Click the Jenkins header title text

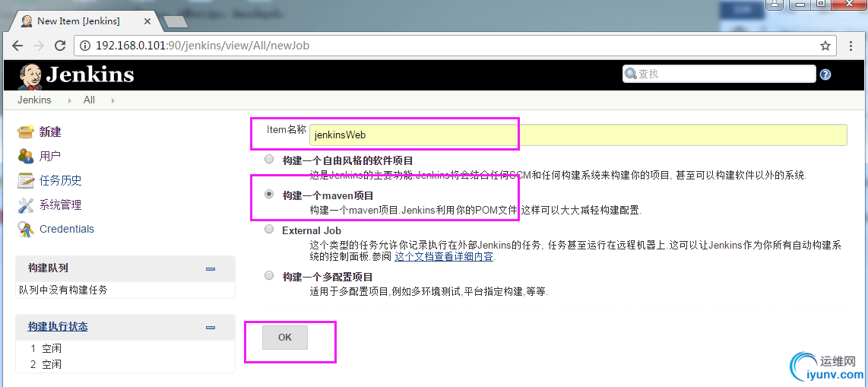[x=90, y=75]
